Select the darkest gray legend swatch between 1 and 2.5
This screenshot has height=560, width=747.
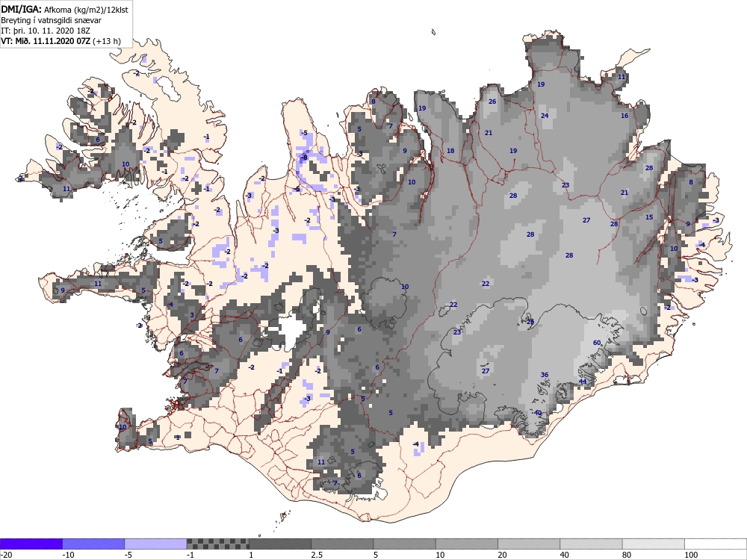280,544
